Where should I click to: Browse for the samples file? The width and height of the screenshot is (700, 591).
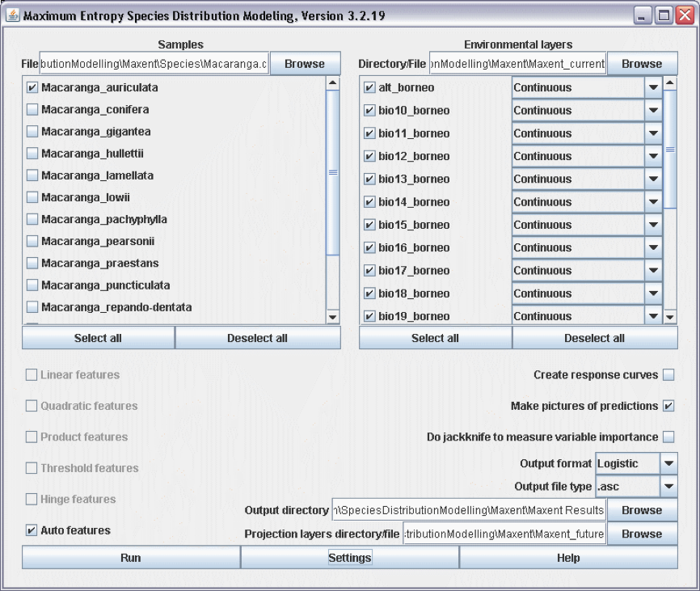(x=305, y=64)
